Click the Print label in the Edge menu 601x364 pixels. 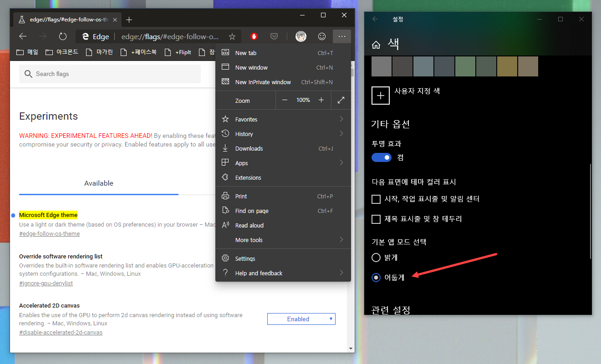(241, 197)
